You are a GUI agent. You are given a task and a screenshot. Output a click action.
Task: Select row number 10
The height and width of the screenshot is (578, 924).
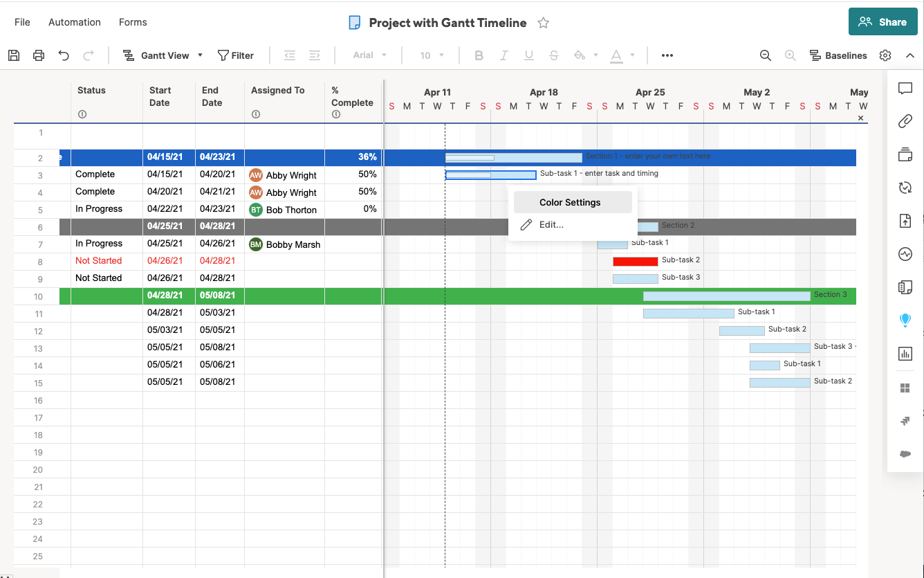click(x=38, y=296)
